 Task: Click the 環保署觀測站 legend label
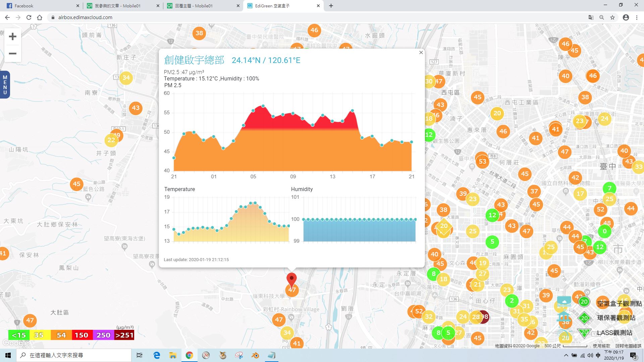pyautogui.click(x=616, y=318)
